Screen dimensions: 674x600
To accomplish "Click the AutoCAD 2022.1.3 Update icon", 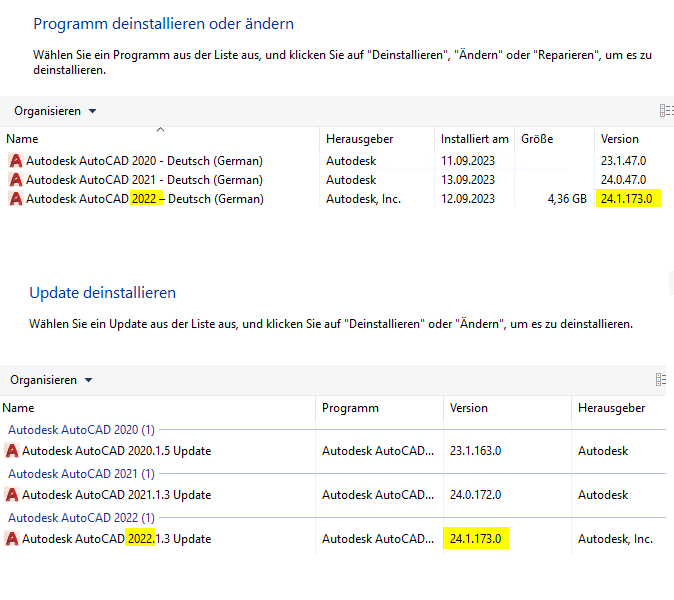I will click(x=12, y=539).
